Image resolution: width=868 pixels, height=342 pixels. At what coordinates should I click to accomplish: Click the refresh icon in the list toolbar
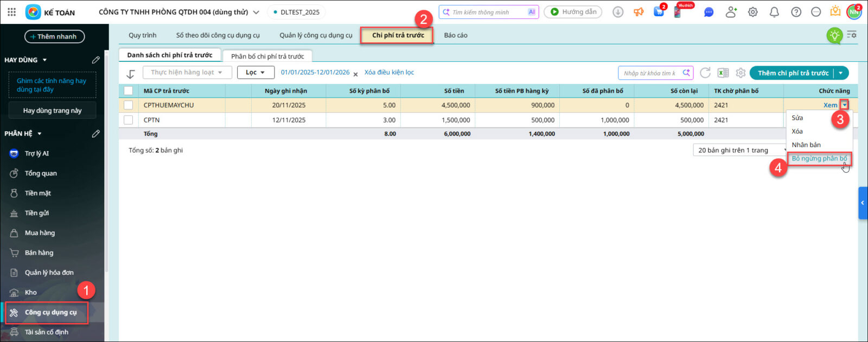pyautogui.click(x=705, y=73)
